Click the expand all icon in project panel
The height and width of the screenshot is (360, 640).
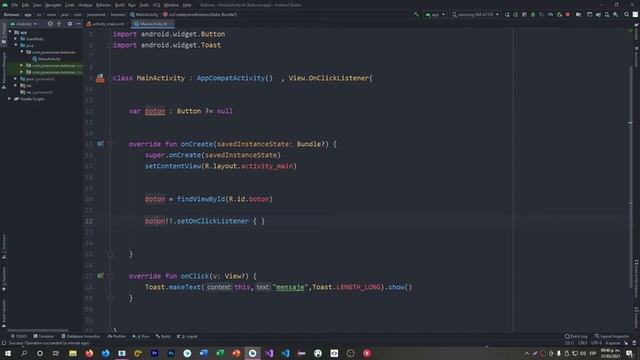(x=59, y=24)
